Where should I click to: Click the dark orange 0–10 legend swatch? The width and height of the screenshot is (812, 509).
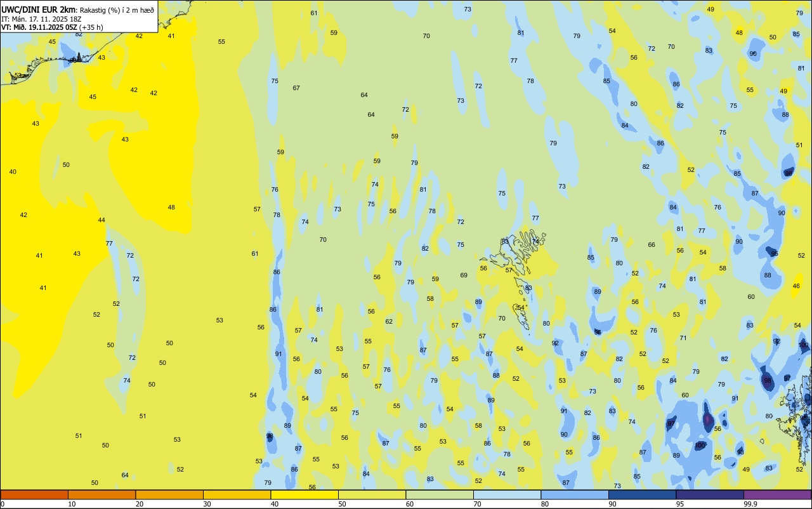pyautogui.click(x=34, y=494)
